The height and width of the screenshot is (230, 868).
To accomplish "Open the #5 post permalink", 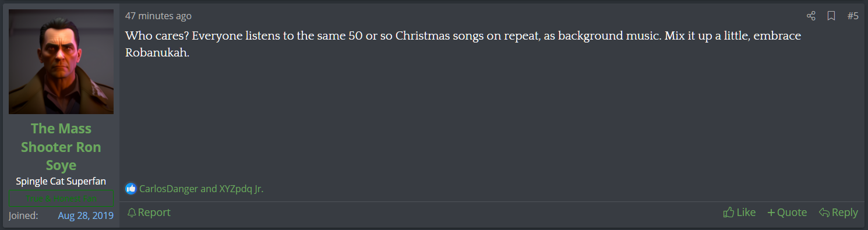I will (852, 16).
